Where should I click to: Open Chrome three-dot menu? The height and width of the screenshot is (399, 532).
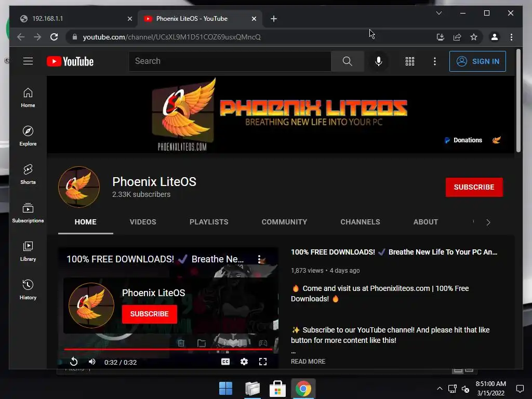(511, 37)
